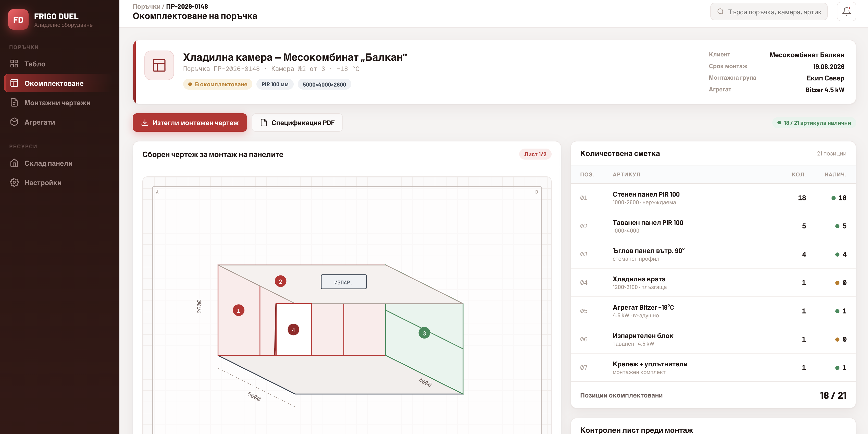This screenshot has width=868, height=434.
Task: Click the orange availability dot for Хладилна врата
Action: pos(837,283)
